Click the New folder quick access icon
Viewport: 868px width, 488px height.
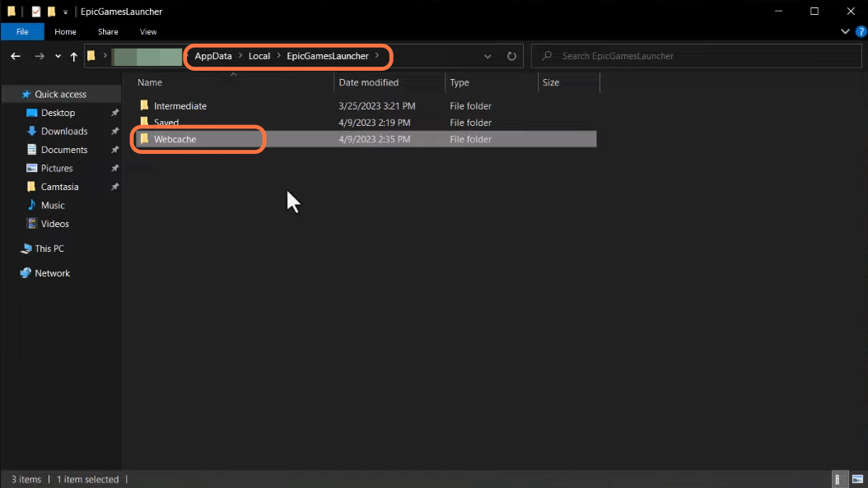[x=51, y=11]
